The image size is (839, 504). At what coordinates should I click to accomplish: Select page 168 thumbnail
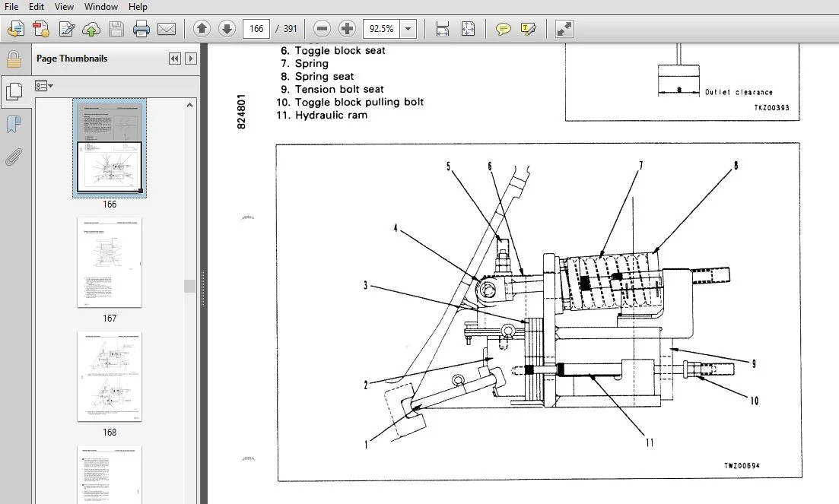[x=110, y=376]
